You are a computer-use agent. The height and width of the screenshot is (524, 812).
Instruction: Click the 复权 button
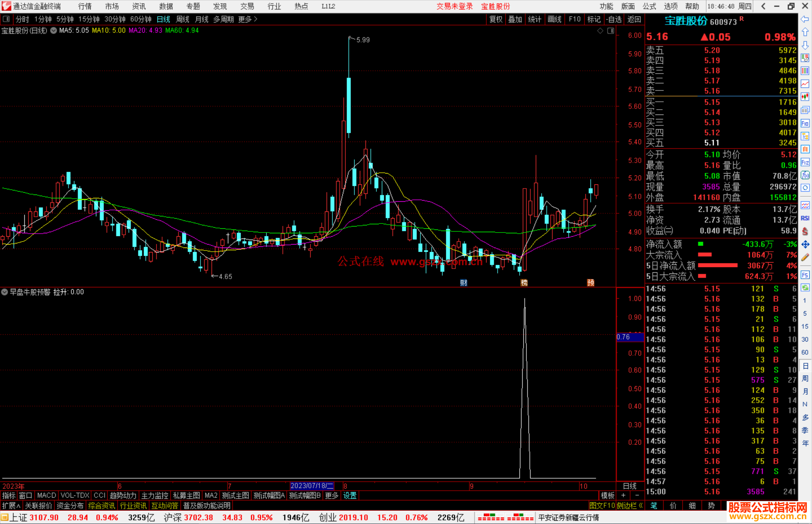coord(495,19)
